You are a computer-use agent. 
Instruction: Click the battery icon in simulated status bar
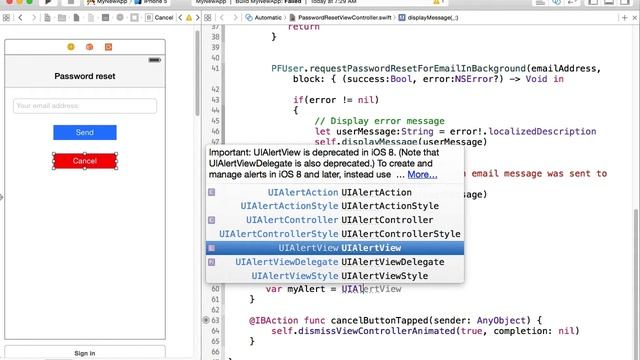coord(154,60)
